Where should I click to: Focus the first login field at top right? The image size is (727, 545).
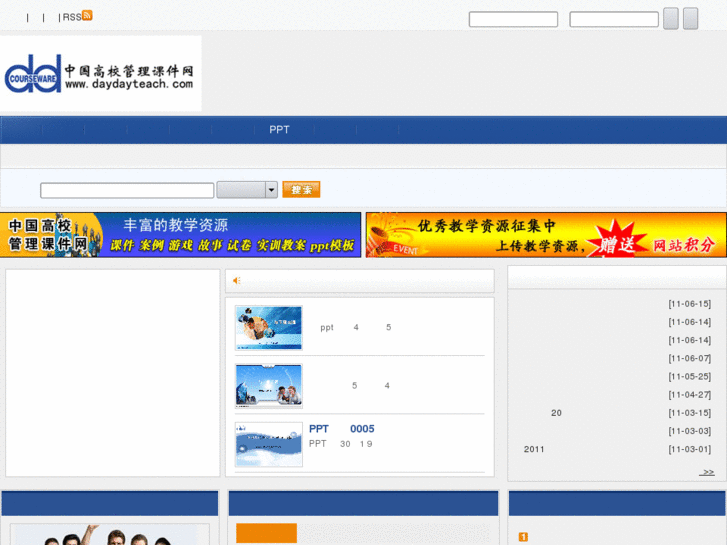pyautogui.click(x=513, y=19)
